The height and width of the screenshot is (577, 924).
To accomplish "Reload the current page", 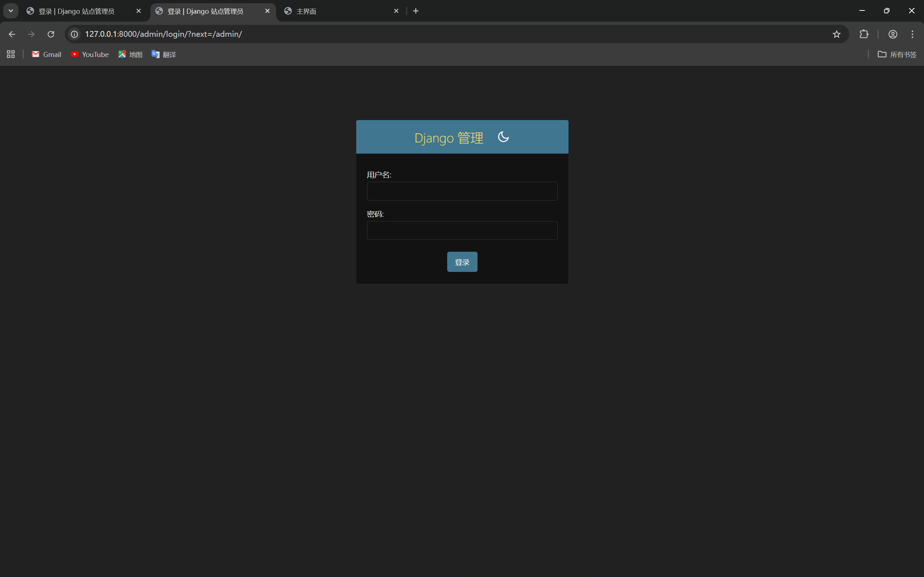I will (x=51, y=34).
